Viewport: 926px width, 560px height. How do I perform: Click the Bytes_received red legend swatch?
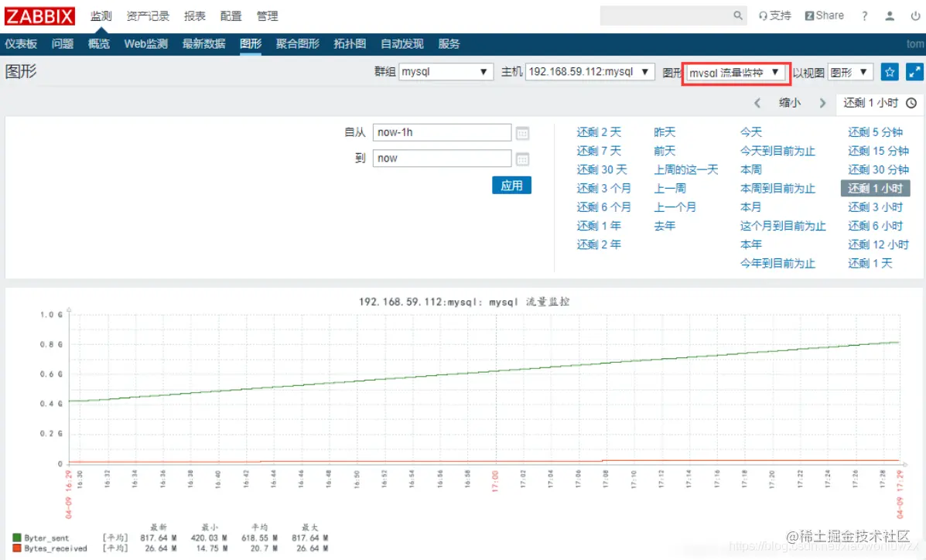coord(17,548)
